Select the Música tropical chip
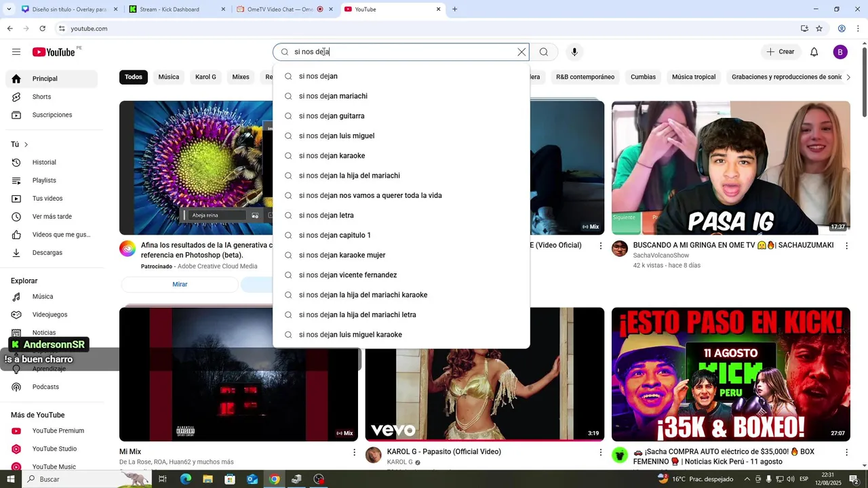868x488 pixels. (694, 77)
